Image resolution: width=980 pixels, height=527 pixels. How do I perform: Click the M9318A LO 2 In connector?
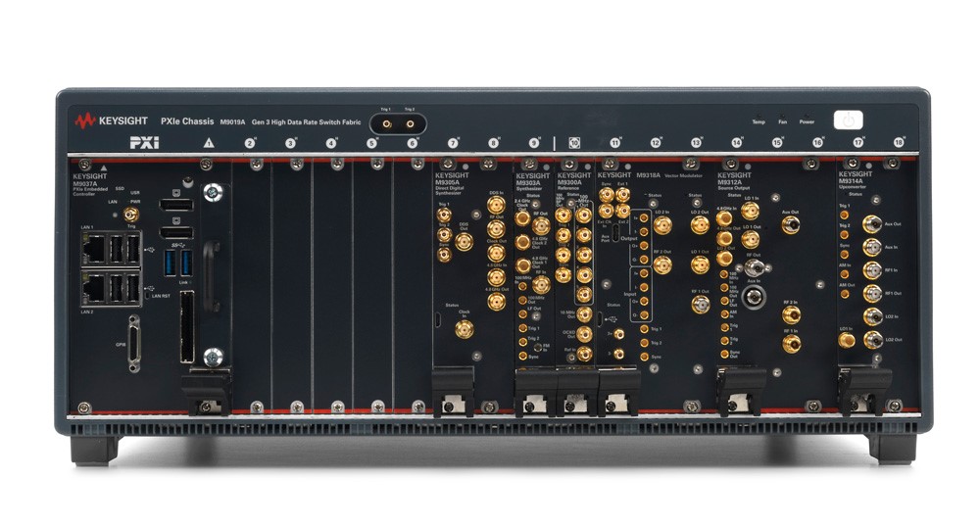(662, 225)
